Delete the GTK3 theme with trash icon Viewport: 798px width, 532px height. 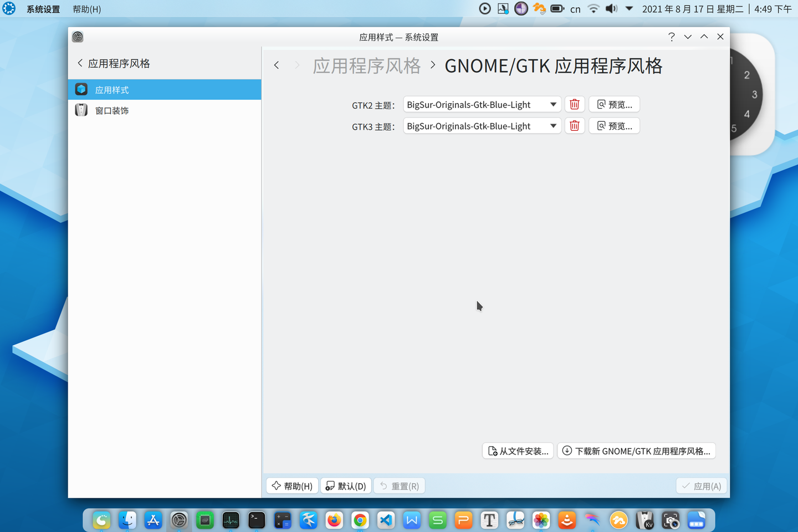coord(575,126)
